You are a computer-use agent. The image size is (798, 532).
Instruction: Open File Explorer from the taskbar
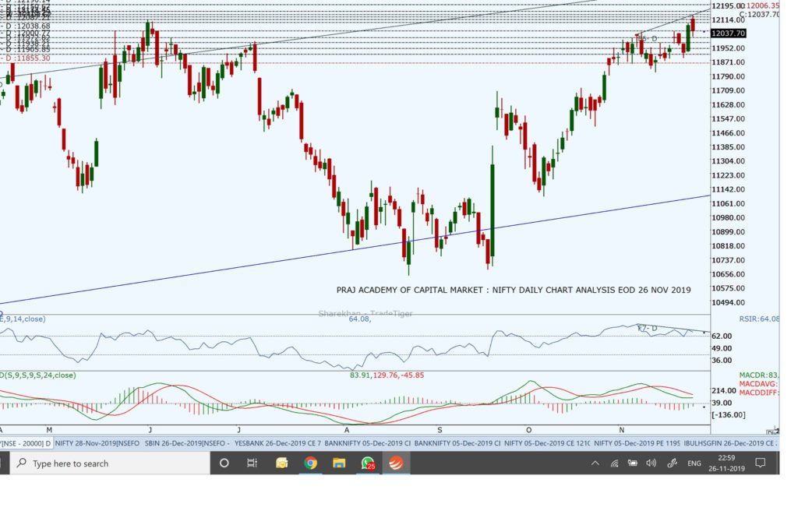[339, 463]
